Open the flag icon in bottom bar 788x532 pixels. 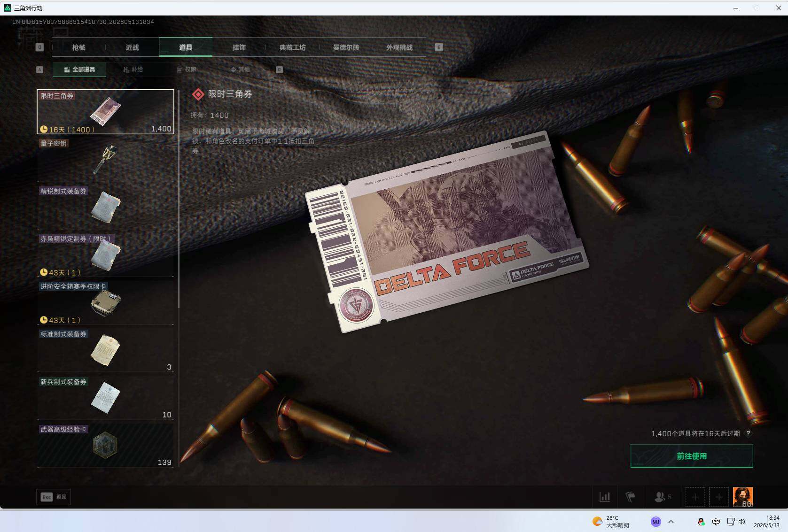point(630,497)
